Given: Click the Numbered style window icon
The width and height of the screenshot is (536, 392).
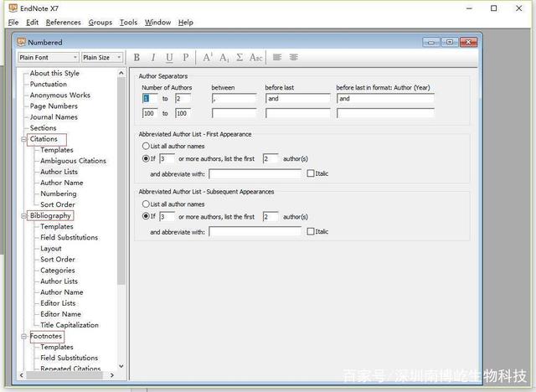Looking at the screenshot, I should point(21,42).
